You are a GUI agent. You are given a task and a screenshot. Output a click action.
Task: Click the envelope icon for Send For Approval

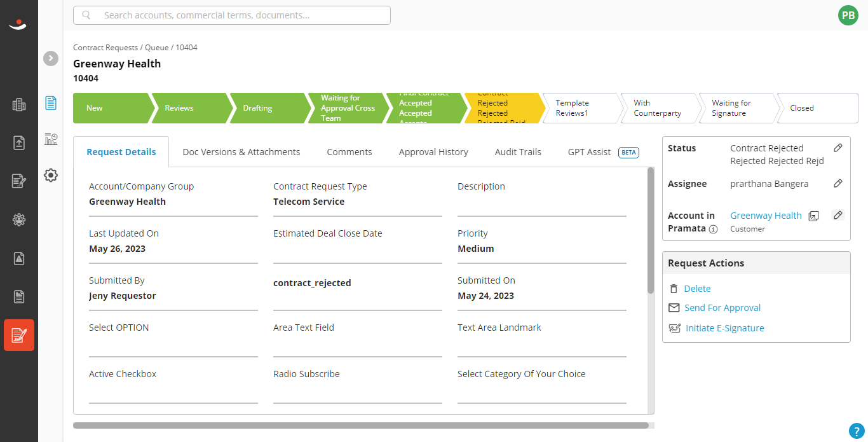pyautogui.click(x=674, y=308)
